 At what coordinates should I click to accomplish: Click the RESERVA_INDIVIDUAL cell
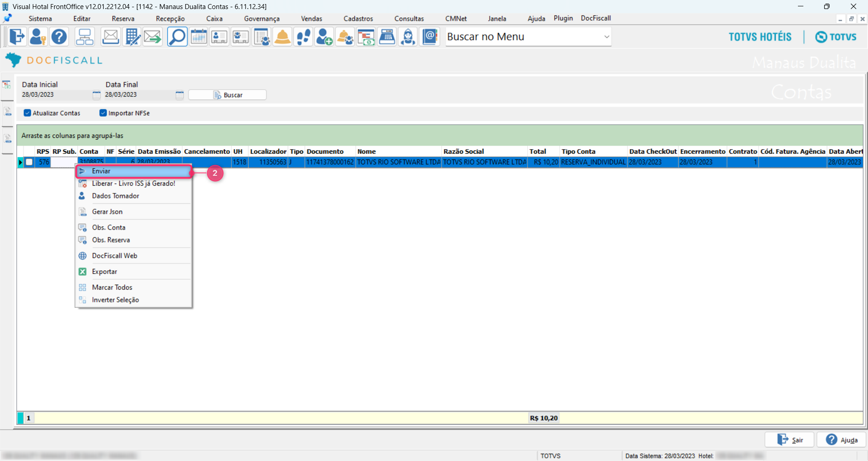point(594,162)
